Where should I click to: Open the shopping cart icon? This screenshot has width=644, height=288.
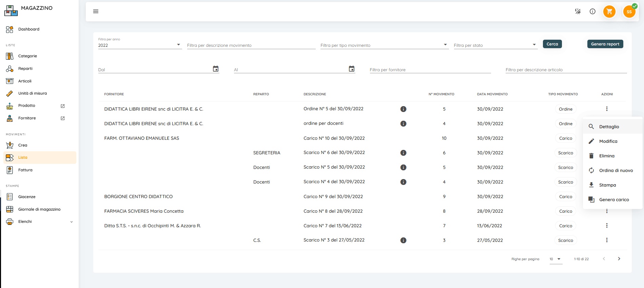609,12
